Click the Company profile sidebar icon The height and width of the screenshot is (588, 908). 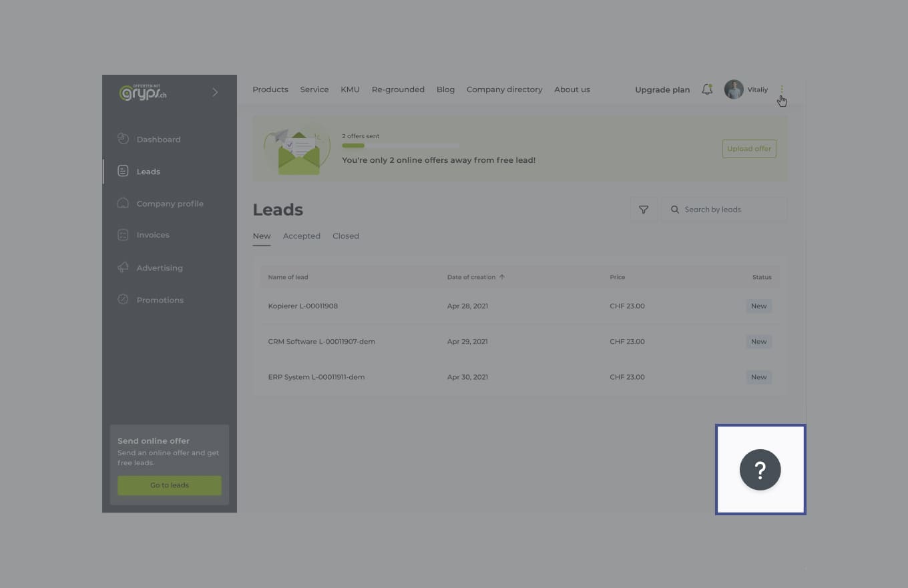[x=123, y=204]
